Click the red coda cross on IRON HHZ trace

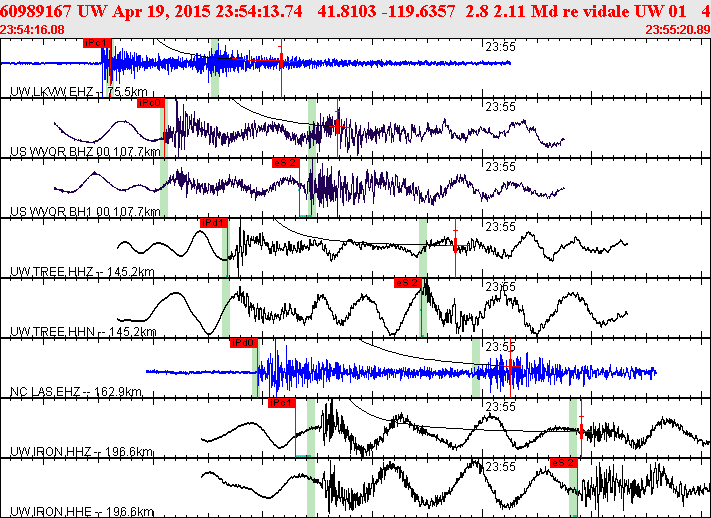point(581,431)
